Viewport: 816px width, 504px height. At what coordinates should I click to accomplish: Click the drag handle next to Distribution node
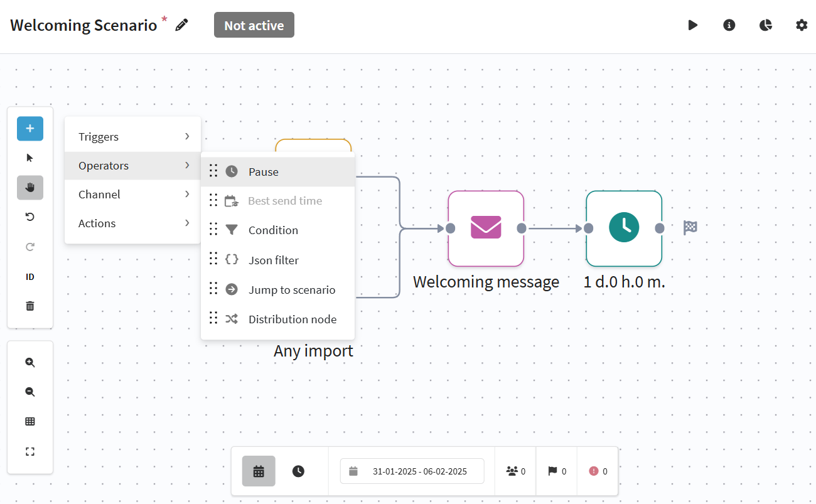click(x=213, y=318)
